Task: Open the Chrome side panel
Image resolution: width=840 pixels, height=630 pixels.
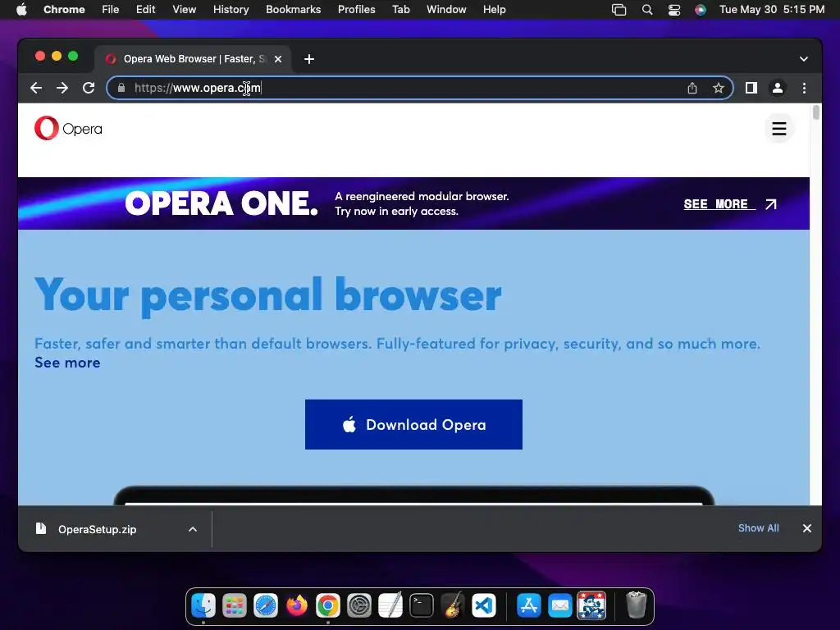Action: 751,88
